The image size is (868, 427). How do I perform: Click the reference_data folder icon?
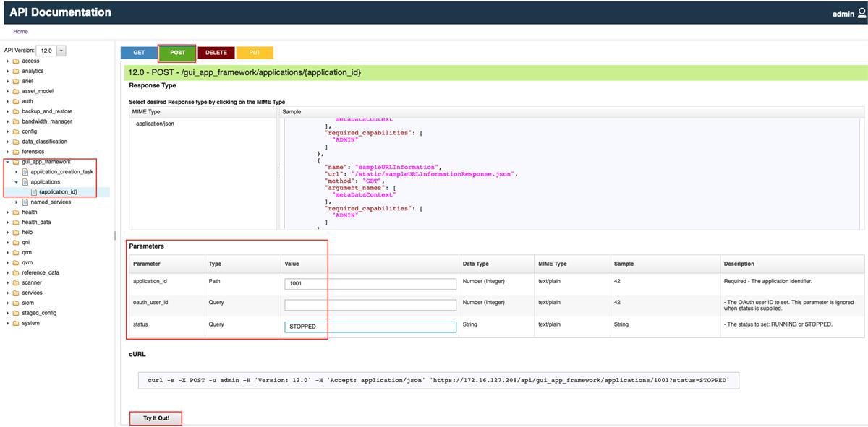[x=14, y=272]
